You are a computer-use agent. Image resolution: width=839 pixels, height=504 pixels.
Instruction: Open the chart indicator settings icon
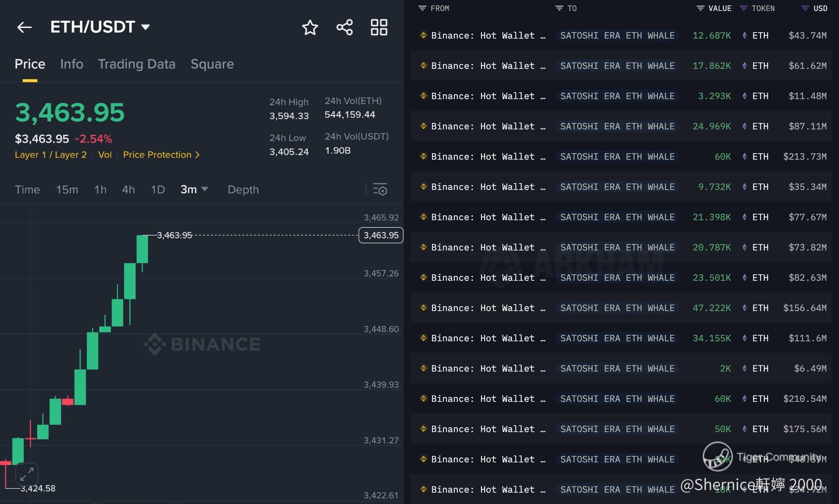(x=380, y=189)
